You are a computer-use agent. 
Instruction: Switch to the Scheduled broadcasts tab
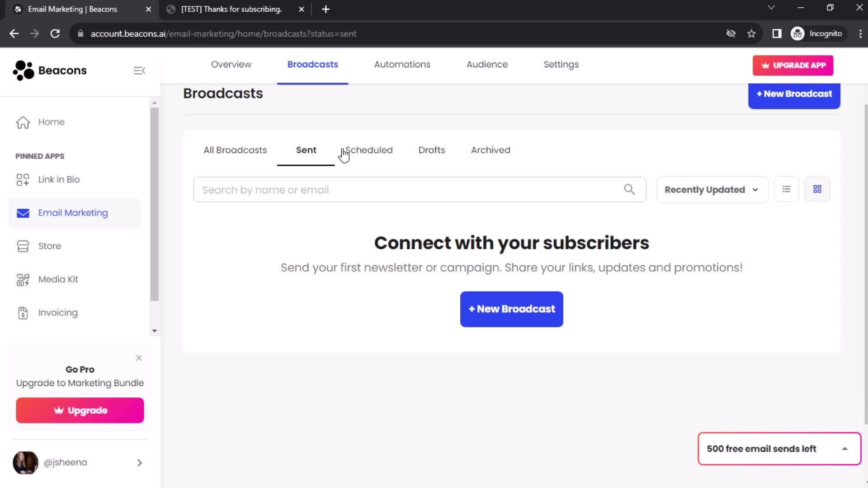pyautogui.click(x=368, y=150)
